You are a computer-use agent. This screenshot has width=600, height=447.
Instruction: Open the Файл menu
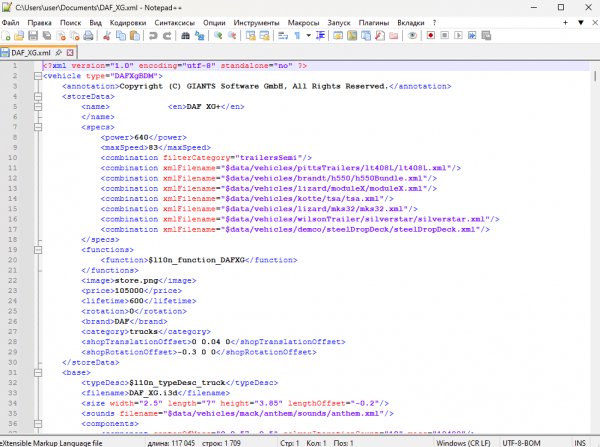(10, 23)
